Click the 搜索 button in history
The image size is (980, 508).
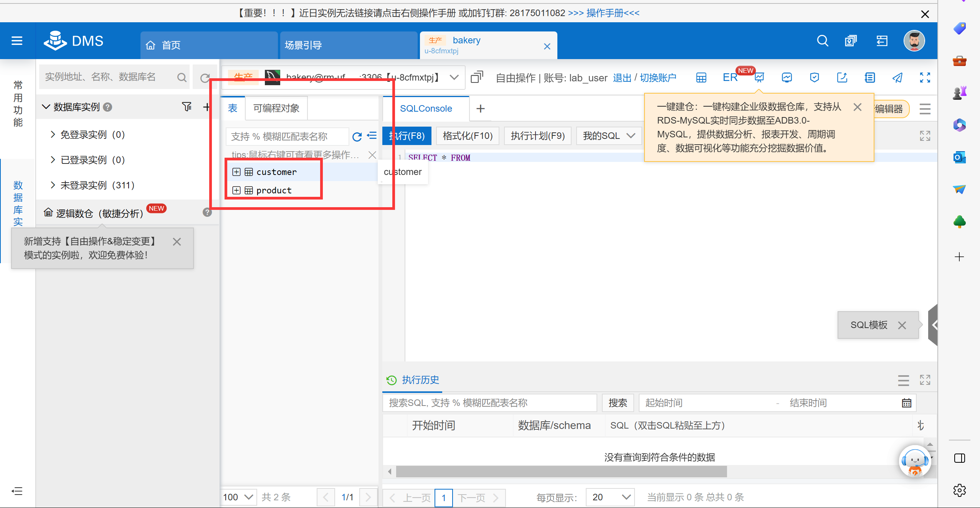(618, 403)
